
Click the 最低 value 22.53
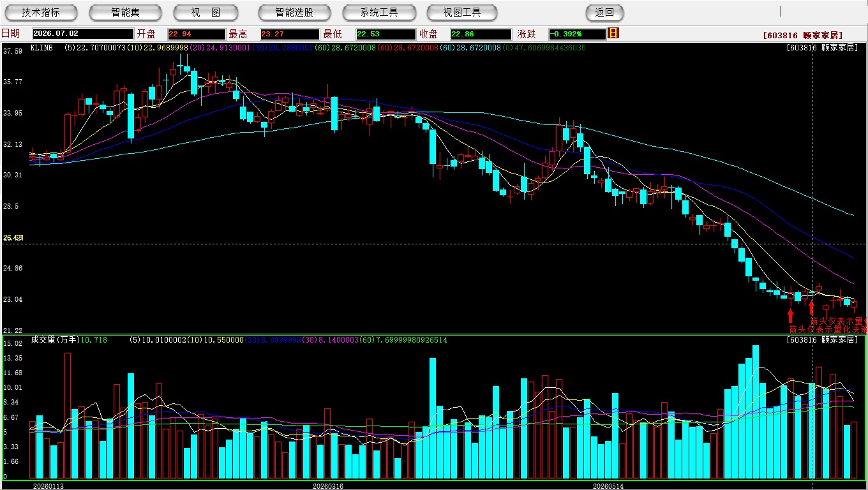point(385,34)
